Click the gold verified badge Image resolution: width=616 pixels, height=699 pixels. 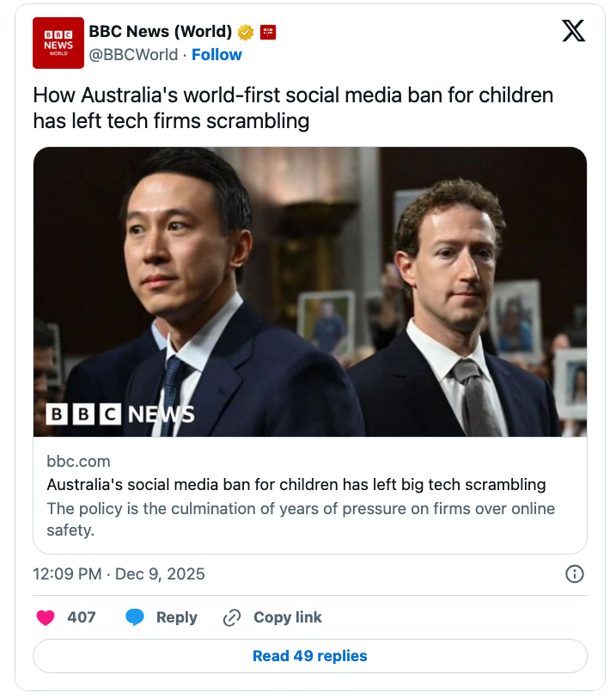(x=247, y=33)
